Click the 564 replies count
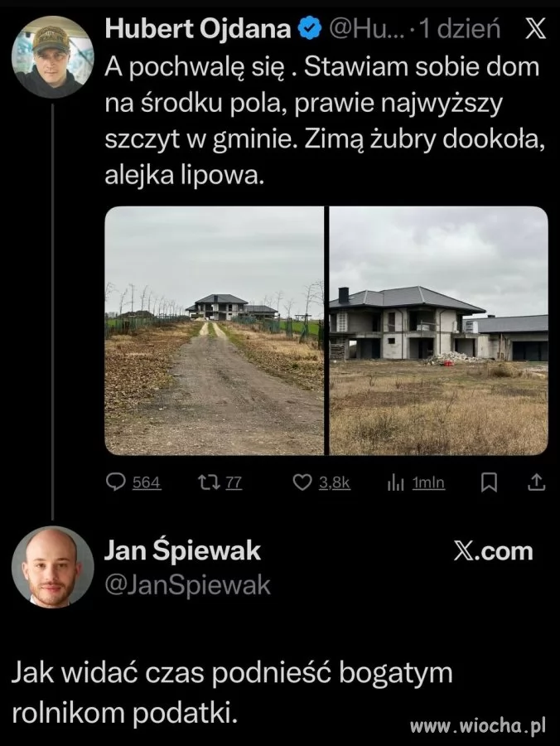The height and width of the screenshot is (746, 560). coord(147,482)
